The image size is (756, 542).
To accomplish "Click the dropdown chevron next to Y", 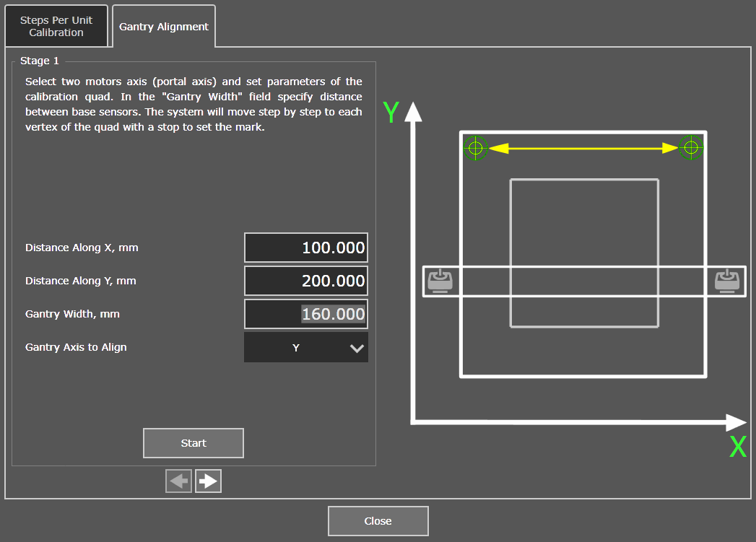I will [x=357, y=348].
